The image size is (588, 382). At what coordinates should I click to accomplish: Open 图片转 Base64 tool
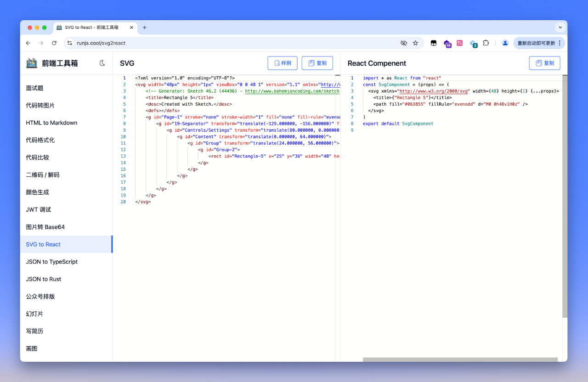point(66,227)
